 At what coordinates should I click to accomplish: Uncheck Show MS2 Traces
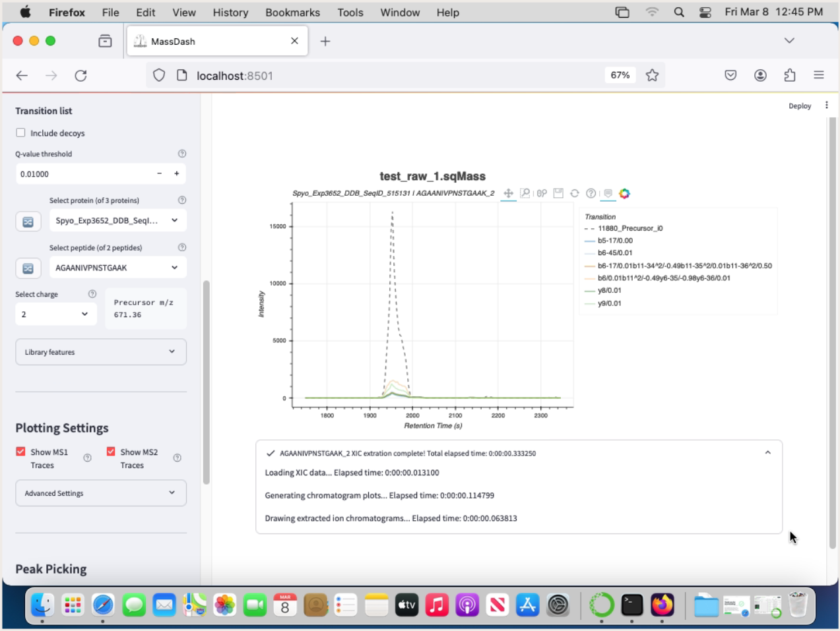coord(111,452)
